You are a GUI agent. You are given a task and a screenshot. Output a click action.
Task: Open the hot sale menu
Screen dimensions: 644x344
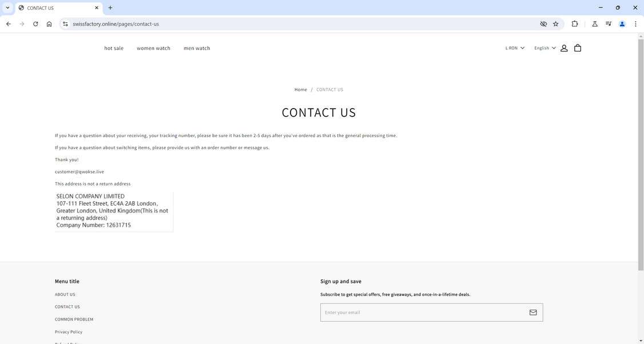(114, 49)
